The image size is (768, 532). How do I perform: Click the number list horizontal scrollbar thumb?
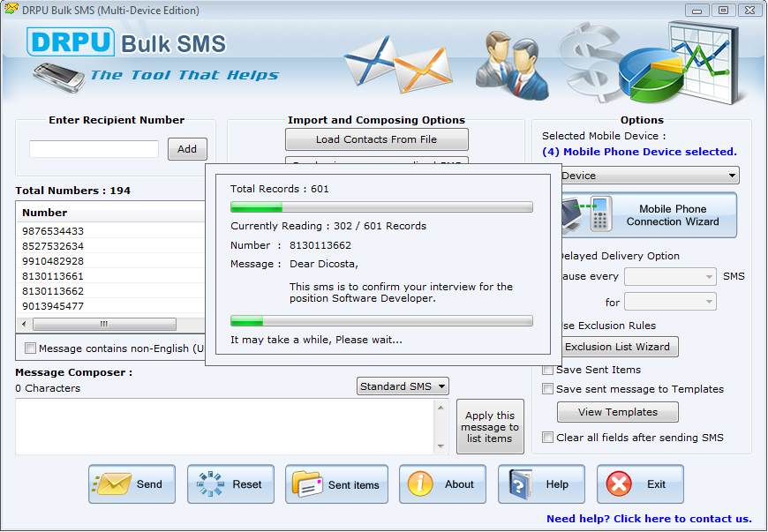104,324
